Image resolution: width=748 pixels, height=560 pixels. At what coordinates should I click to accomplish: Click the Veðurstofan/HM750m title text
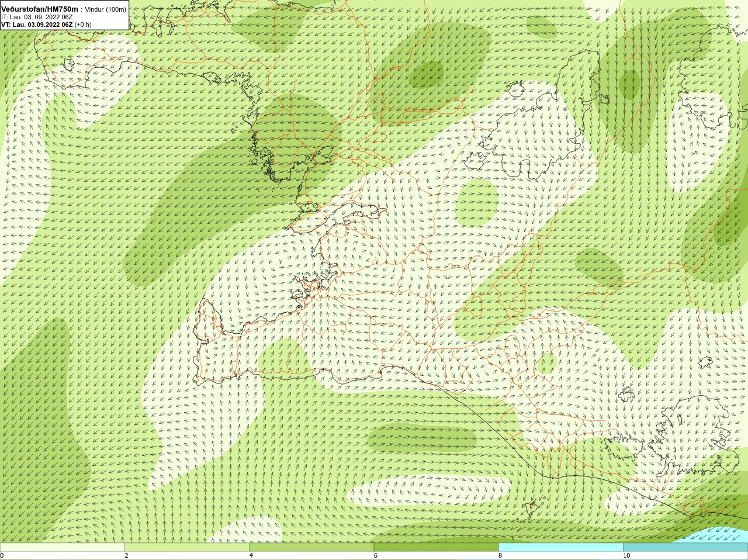click(x=40, y=9)
